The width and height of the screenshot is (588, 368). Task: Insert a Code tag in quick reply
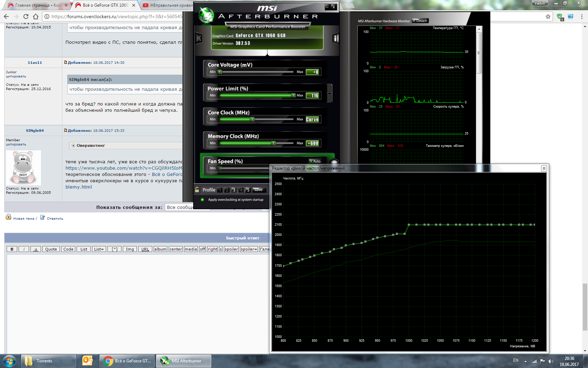pos(68,249)
